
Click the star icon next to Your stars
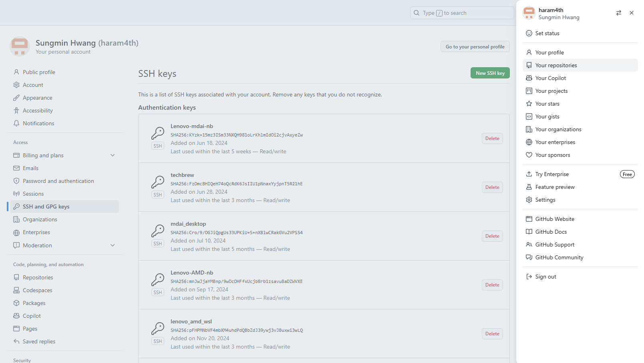tap(529, 104)
